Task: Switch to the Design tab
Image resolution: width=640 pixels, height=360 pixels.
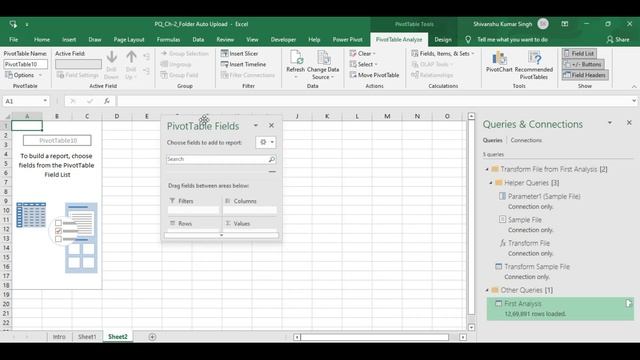Action: [443, 40]
